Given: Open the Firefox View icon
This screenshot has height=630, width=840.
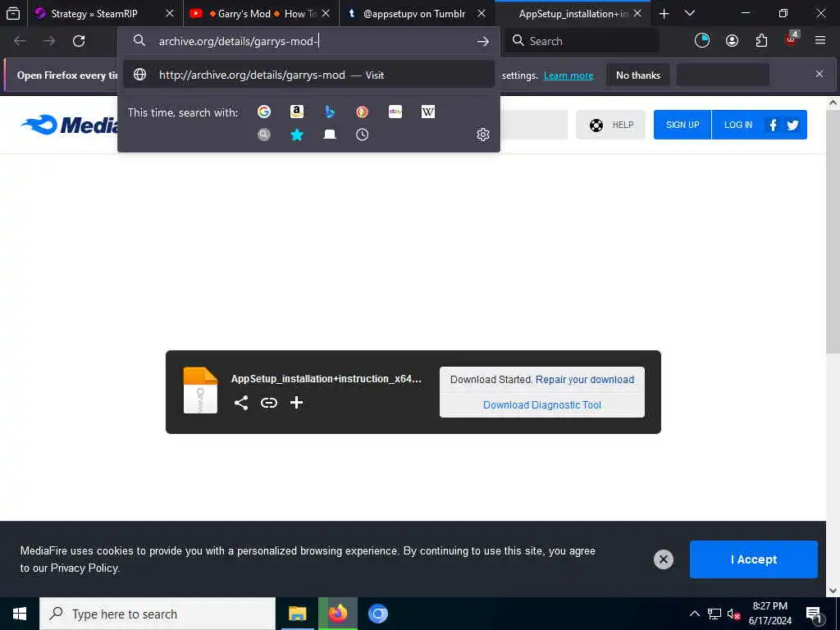Looking at the screenshot, I should pos(13,13).
